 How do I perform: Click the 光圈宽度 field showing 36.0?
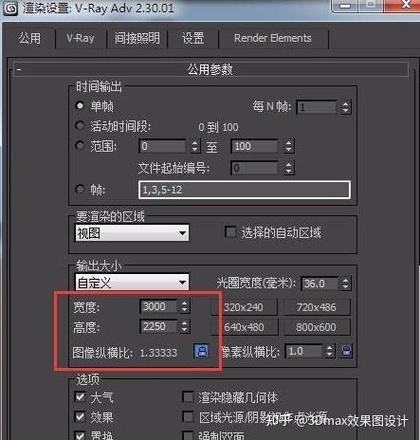tap(320, 284)
